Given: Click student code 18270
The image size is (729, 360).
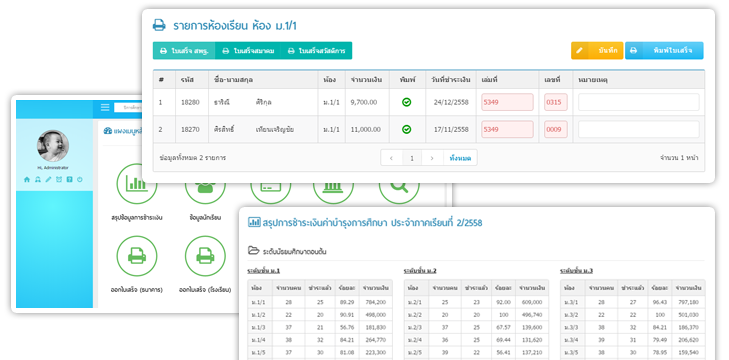Looking at the screenshot, I should pos(190,129).
